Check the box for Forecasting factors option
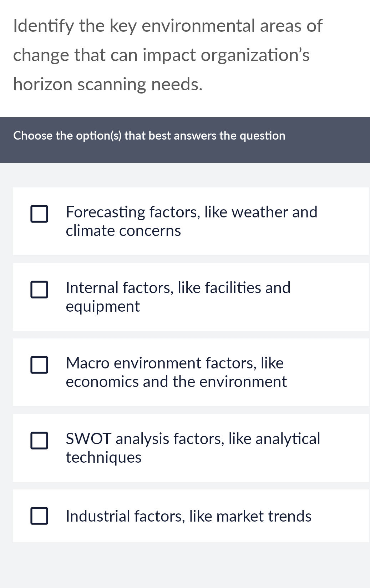The image size is (370, 588). coord(40,214)
